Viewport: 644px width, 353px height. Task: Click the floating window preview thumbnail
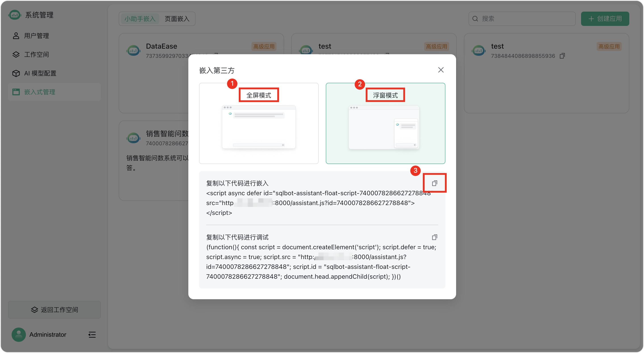click(384, 127)
